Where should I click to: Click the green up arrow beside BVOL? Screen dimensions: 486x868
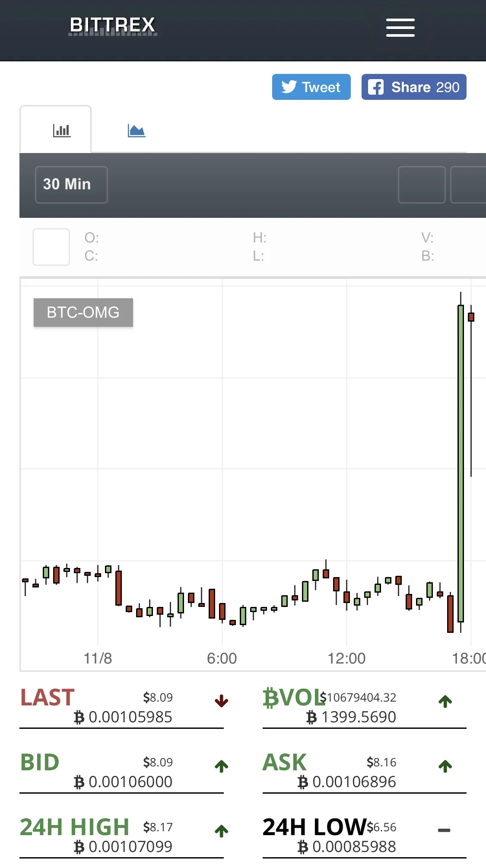click(445, 701)
